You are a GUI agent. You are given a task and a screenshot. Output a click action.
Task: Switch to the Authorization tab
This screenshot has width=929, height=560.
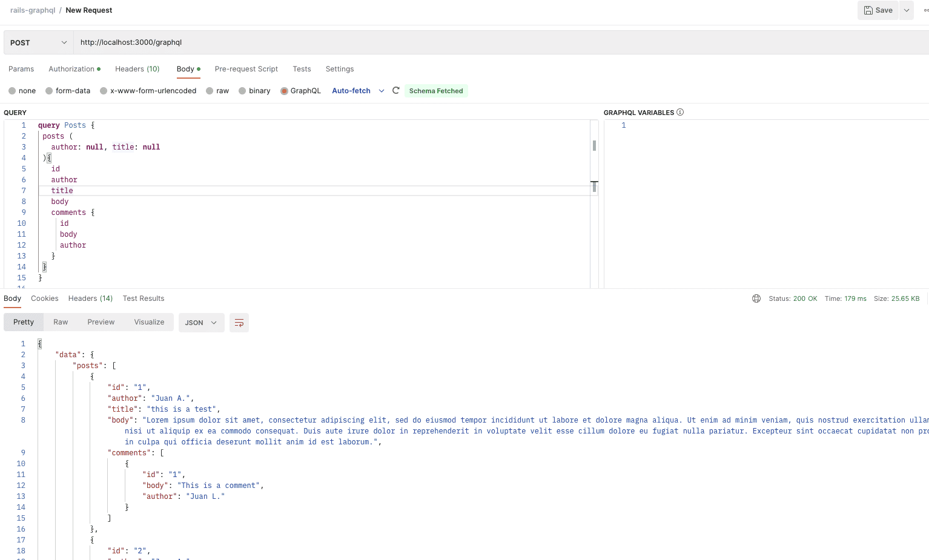pyautogui.click(x=74, y=69)
